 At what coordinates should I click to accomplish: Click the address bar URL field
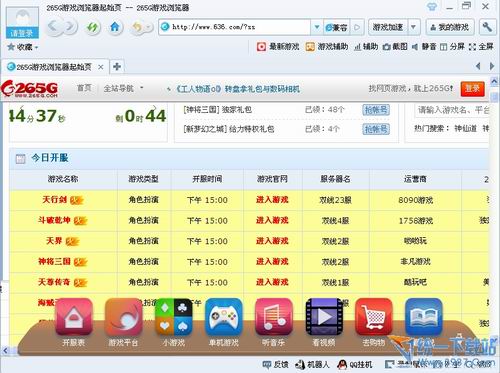pyautogui.click(x=235, y=27)
